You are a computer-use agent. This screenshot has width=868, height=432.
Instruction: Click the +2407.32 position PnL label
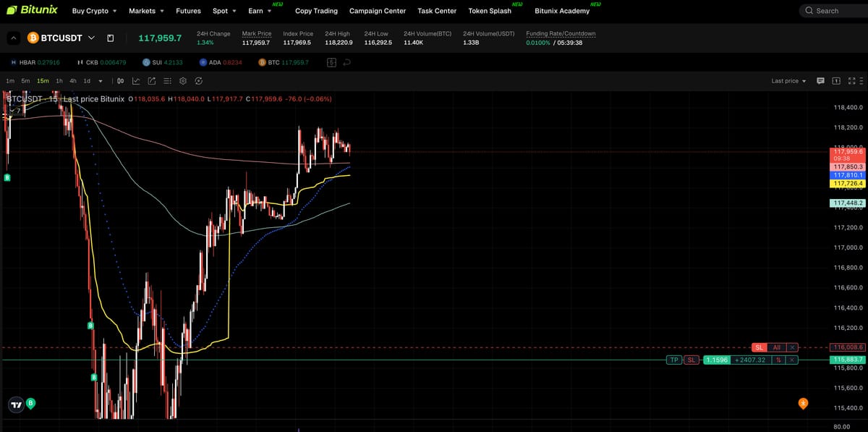749,360
